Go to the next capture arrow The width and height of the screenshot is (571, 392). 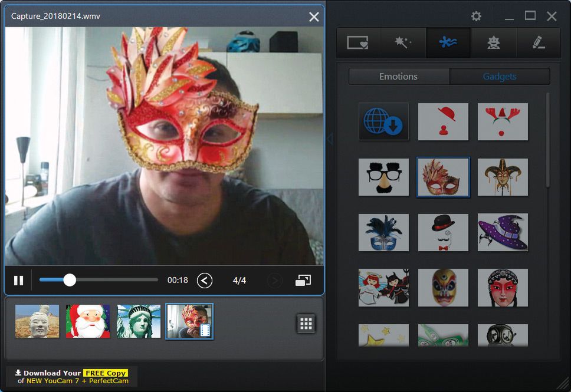[275, 280]
